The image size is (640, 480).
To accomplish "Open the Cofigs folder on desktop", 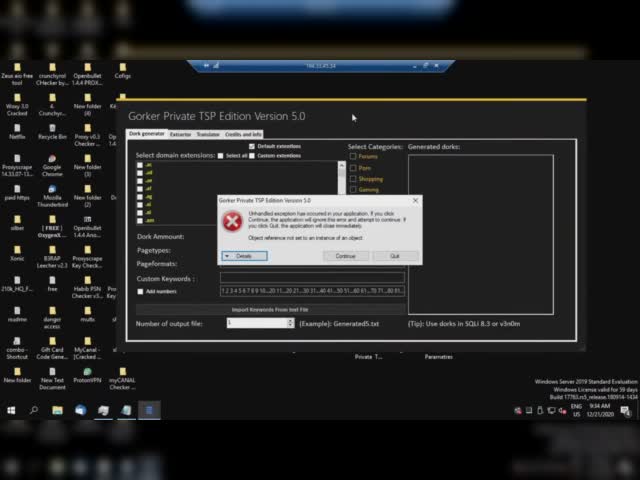I will 122,71.
